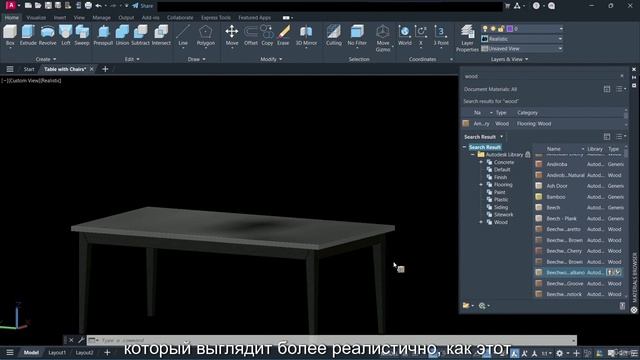Toggle layer on/off lightbulb icon

tap(485, 29)
